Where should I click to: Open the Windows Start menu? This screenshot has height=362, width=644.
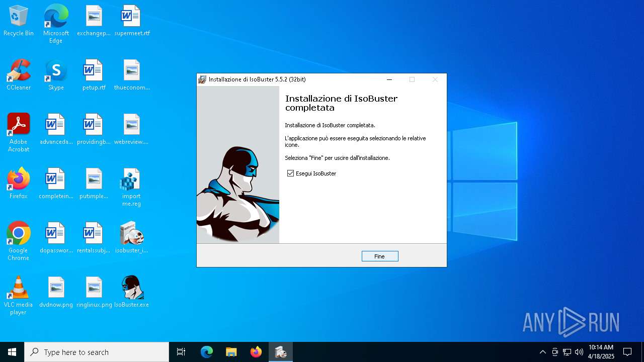pos(12,352)
